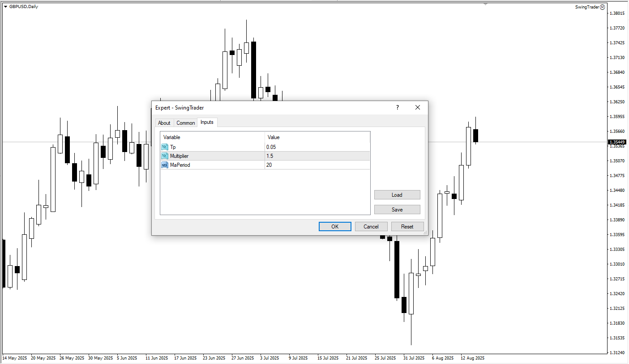Image resolution: width=629 pixels, height=364 pixels.
Task: Open the dialog help question mark
Action: point(397,107)
